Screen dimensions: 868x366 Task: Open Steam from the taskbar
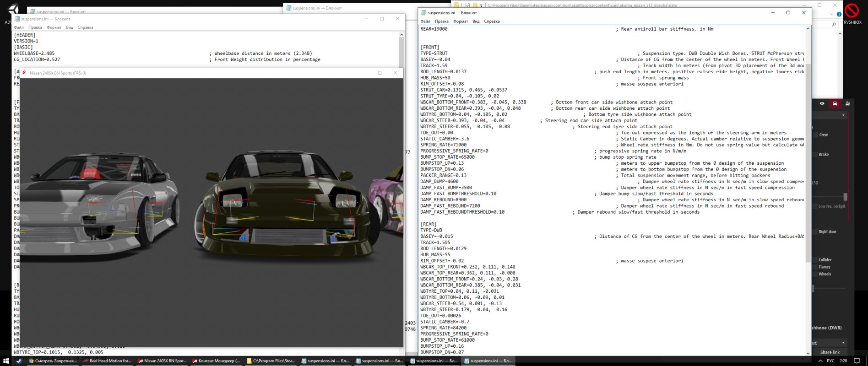(x=19, y=361)
